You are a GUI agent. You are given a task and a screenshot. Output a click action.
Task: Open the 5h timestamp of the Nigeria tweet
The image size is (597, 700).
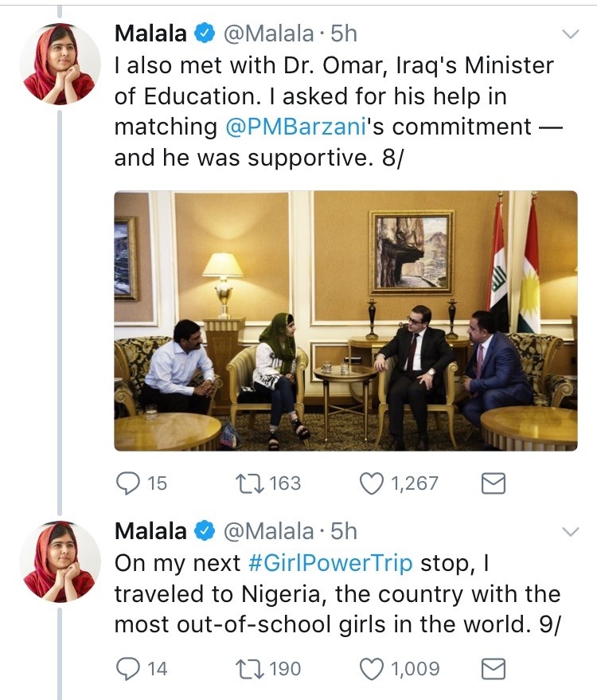point(343,531)
